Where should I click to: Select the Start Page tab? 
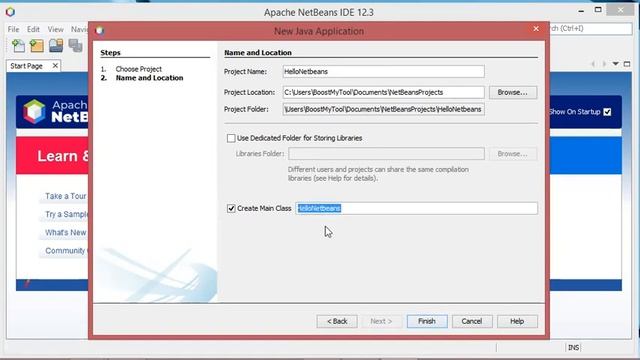tap(27, 66)
